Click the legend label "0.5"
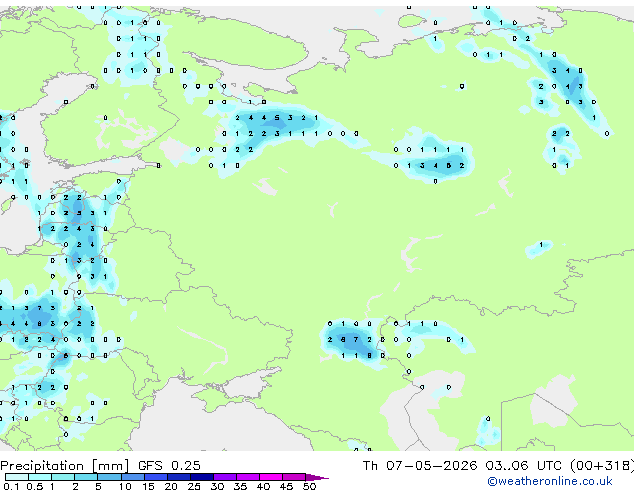Screen dimensions: 634x490 pos(34,486)
